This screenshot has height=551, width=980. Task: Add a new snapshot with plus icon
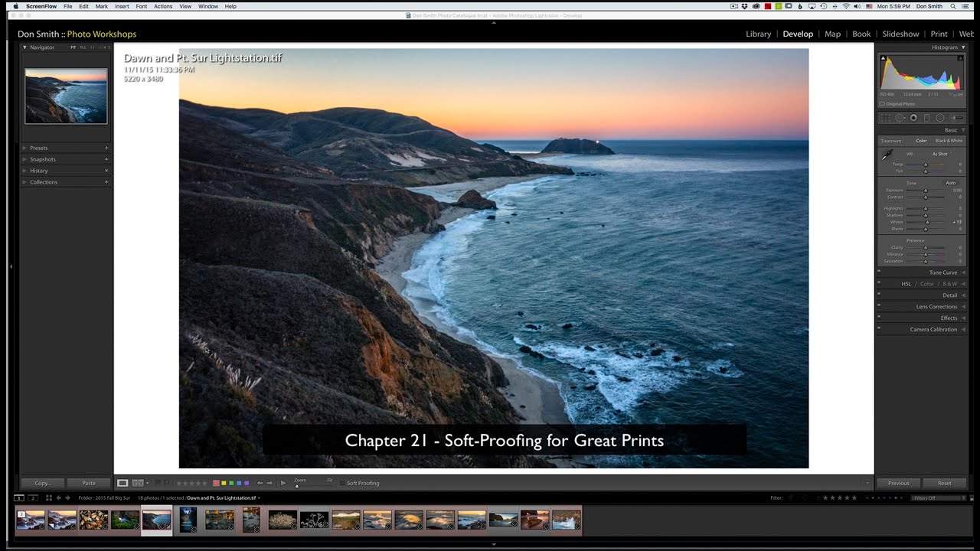pos(106,159)
